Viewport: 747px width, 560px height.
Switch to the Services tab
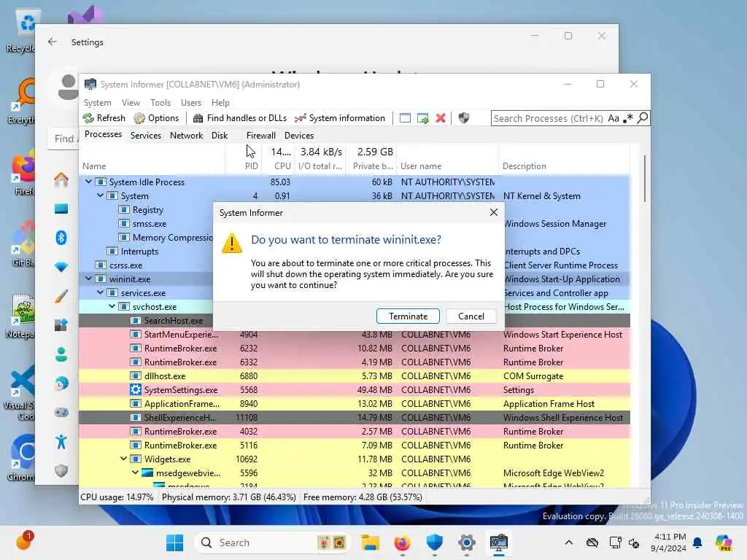point(146,135)
